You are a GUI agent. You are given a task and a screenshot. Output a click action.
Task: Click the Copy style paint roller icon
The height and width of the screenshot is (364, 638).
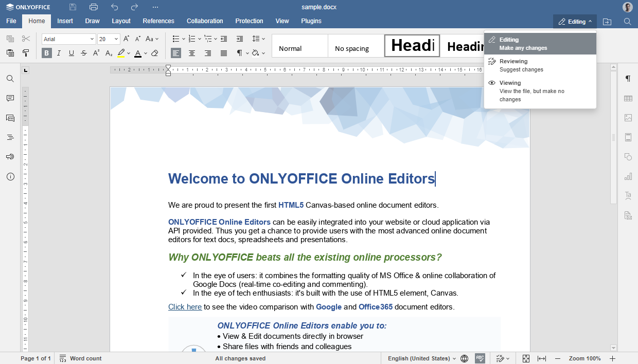coord(26,53)
